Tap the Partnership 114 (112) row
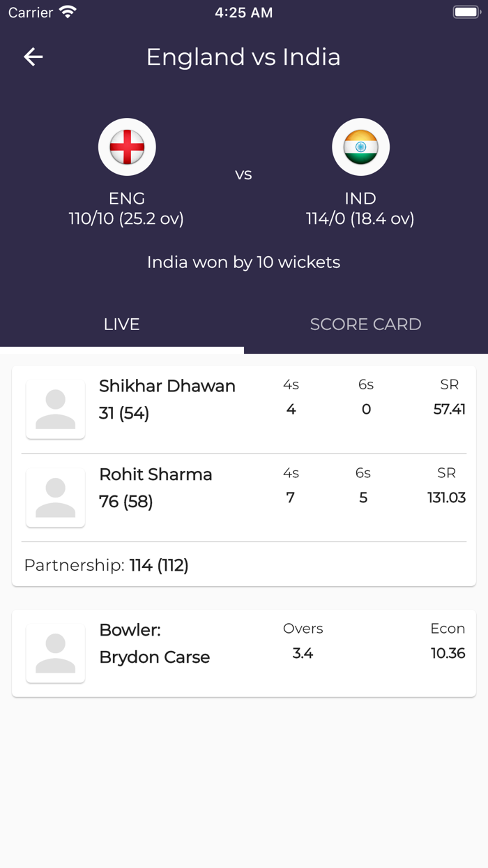Image resolution: width=488 pixels, height=868 pixels. pyautogui.click(x=107, y=565)
